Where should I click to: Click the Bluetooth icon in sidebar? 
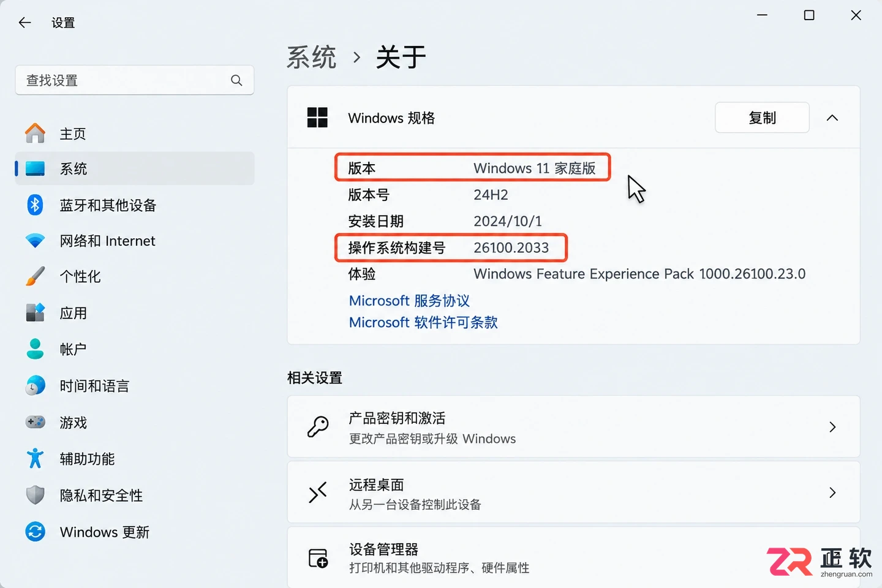35,205
